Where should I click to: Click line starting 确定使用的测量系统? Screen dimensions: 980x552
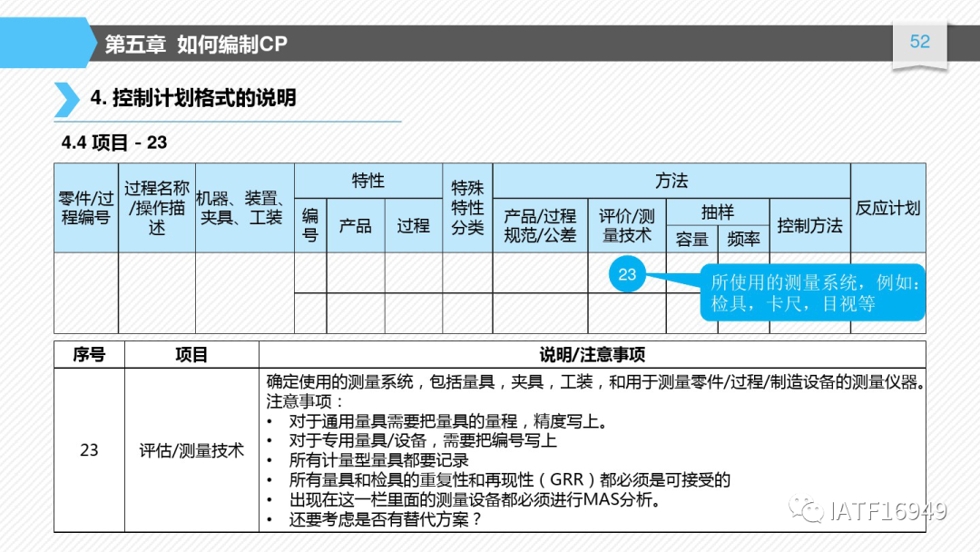point(595,382)
